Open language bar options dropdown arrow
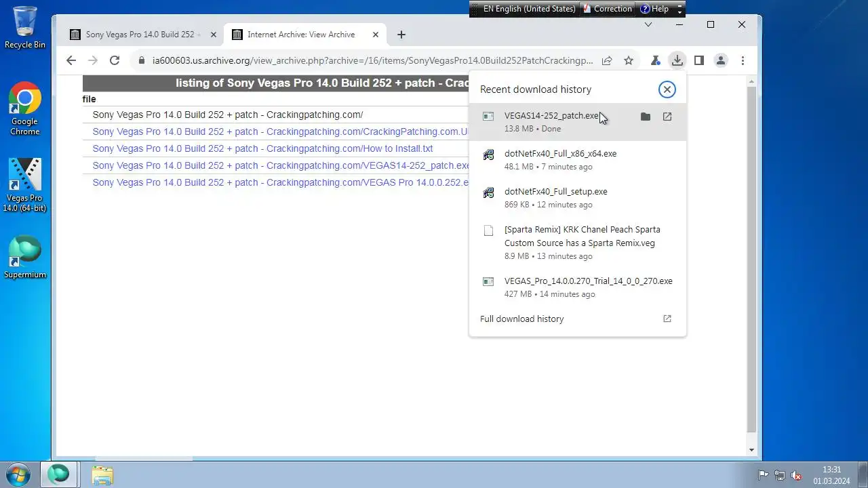Image resolution: width=868 pixels, height=488 pixels. pyautogui.click(x=680, y=12)
